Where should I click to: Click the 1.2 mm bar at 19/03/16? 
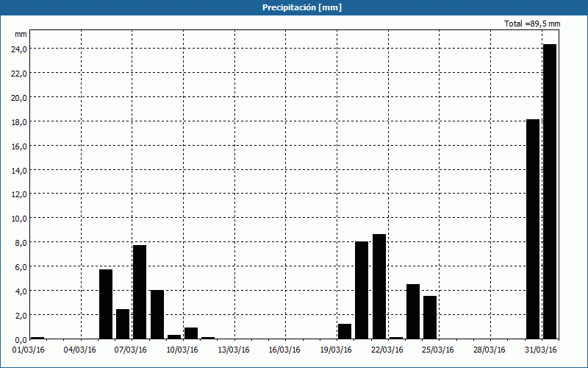click(x=345, y=332)
